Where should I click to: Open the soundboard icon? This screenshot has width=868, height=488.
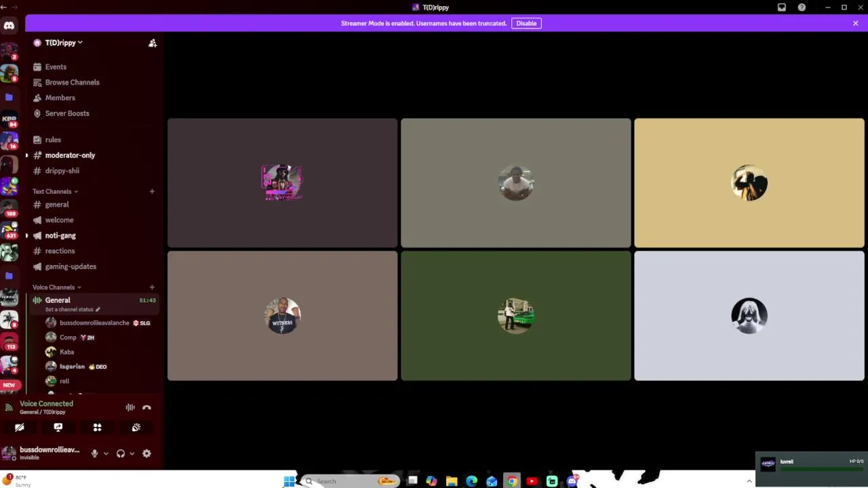136,427
